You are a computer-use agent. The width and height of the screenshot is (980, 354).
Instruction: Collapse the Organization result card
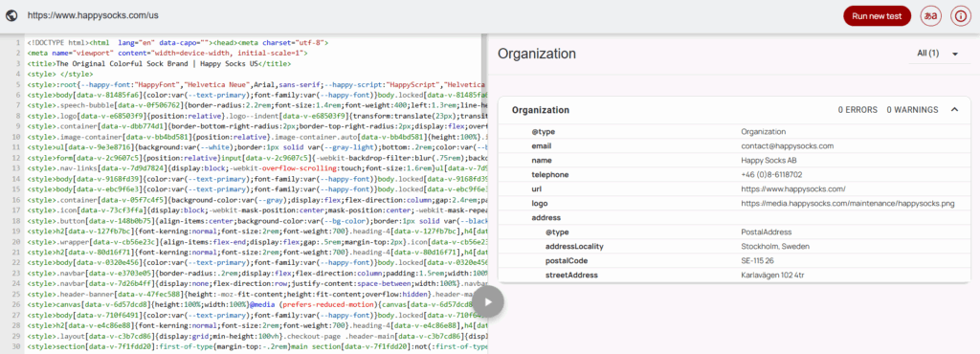point(954,110)
